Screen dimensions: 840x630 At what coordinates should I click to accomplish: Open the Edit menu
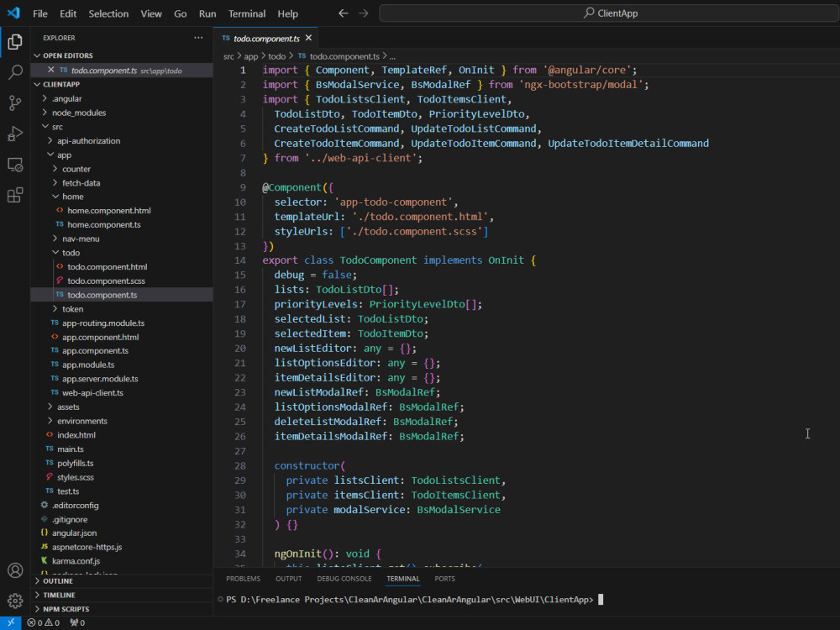[68, 13]
